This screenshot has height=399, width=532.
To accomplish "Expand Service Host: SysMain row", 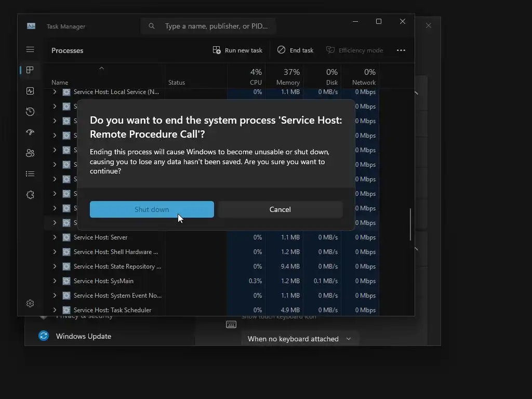I will click(55, 281).
